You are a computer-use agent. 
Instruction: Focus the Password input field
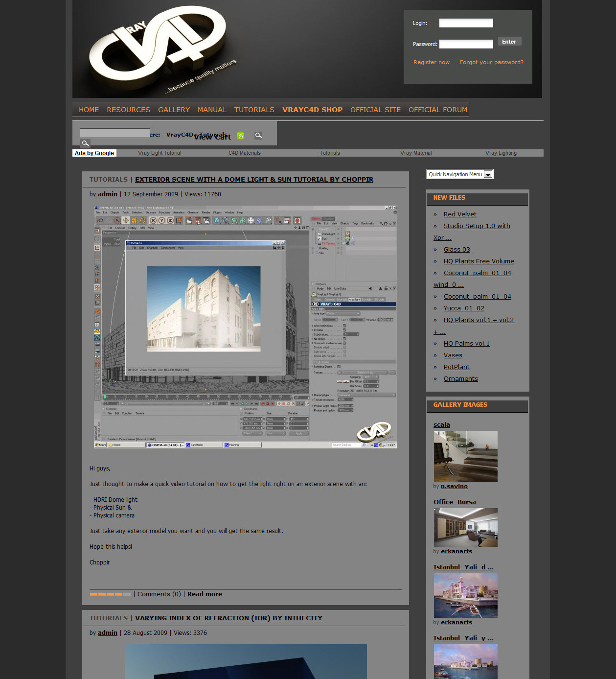[466, 44]
